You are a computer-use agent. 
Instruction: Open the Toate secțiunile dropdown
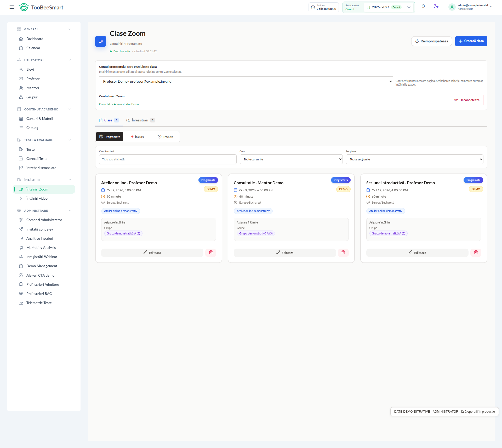414,159
